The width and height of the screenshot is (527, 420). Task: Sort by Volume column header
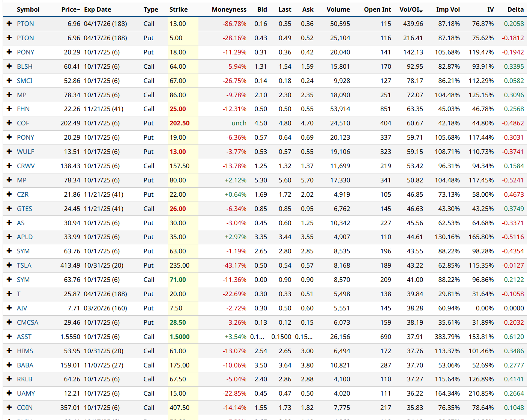coord(338,9)
